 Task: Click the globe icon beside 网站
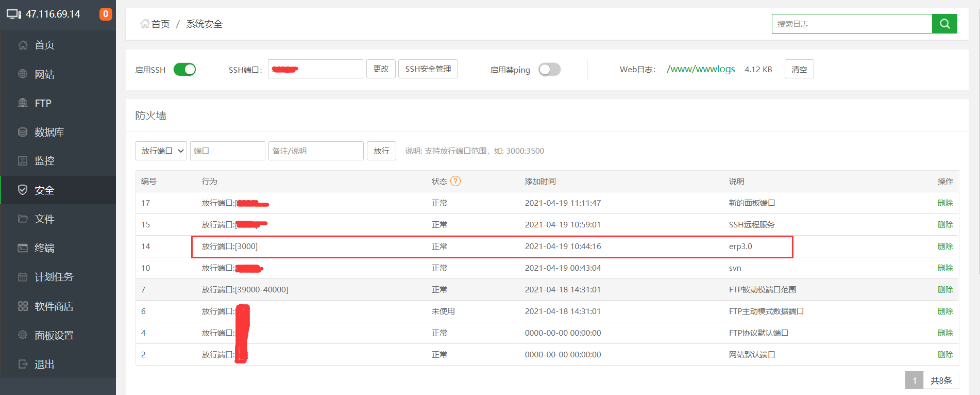[x=23, y=74]
